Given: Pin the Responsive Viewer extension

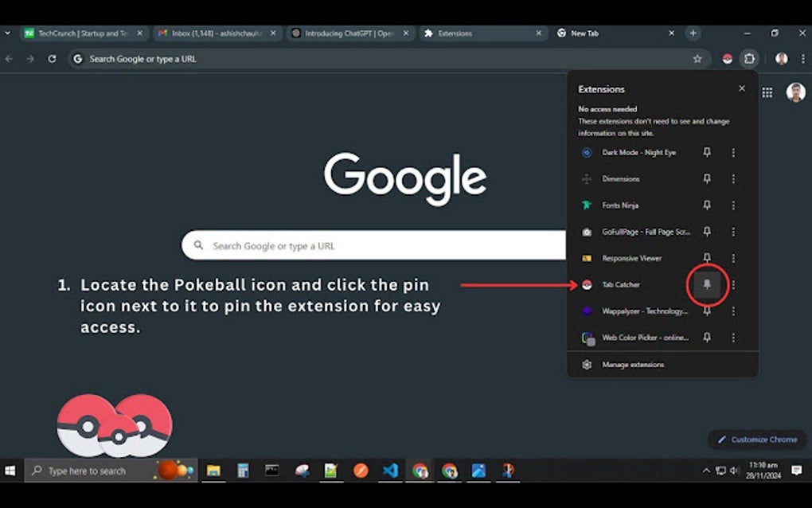Looking at the screenshot, I should 707,258.
